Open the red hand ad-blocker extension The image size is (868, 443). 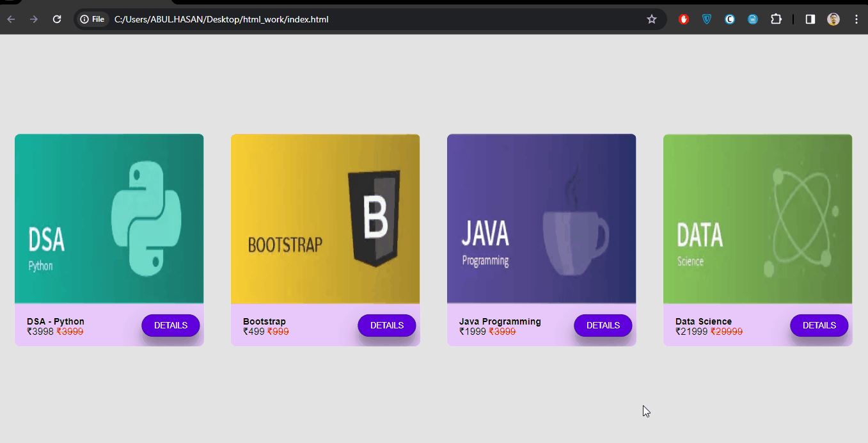pyautogui.click(x=684, y=19)
